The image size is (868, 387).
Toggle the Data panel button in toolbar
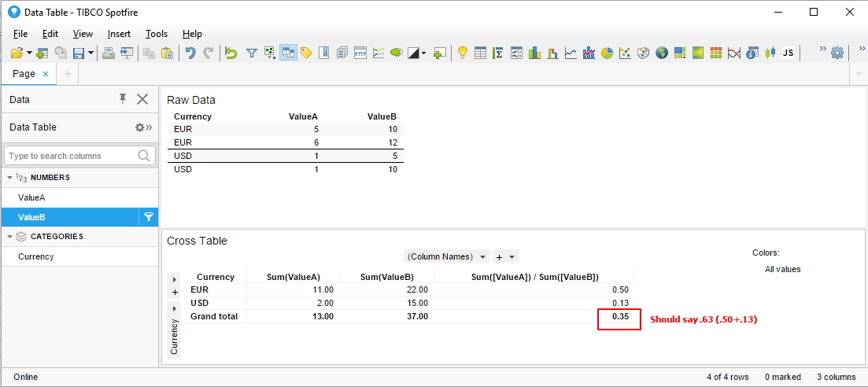288,53
